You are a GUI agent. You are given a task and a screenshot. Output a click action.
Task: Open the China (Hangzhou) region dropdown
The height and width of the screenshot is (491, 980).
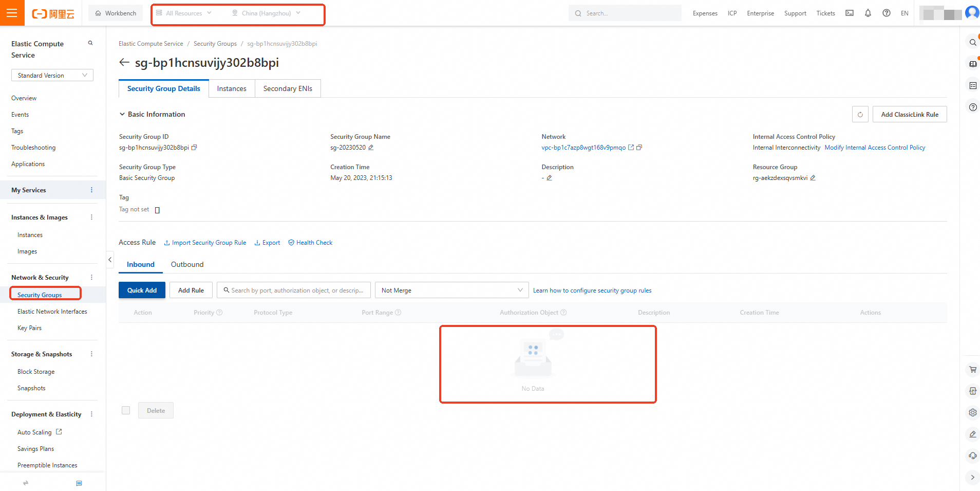267,13
